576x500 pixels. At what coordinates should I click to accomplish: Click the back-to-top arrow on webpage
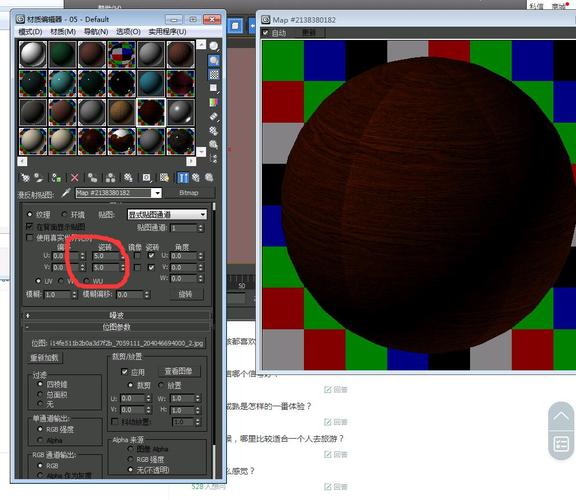(x=561, y=417)
